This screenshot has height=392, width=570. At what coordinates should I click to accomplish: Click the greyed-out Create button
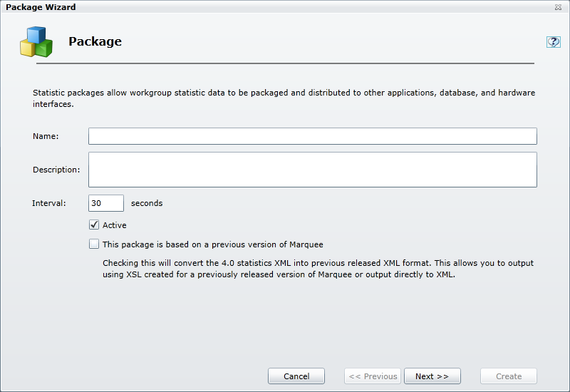[509, 376]
